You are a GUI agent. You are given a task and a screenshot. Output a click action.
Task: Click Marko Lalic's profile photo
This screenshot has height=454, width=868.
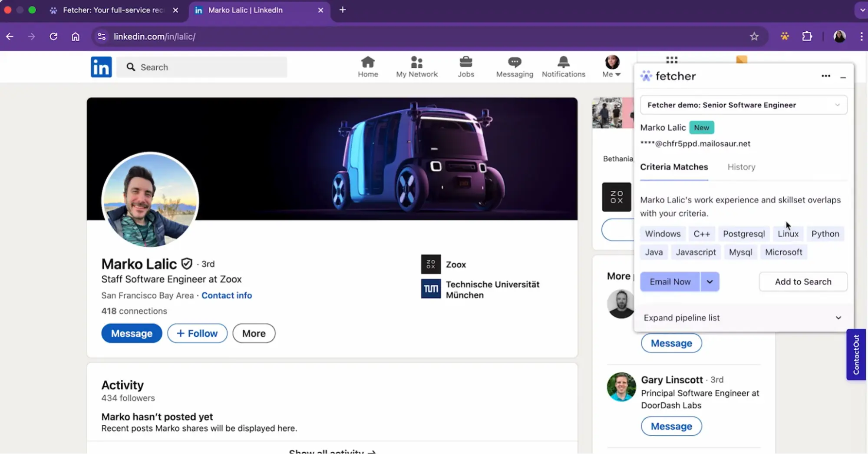click(x=150, y=200)
